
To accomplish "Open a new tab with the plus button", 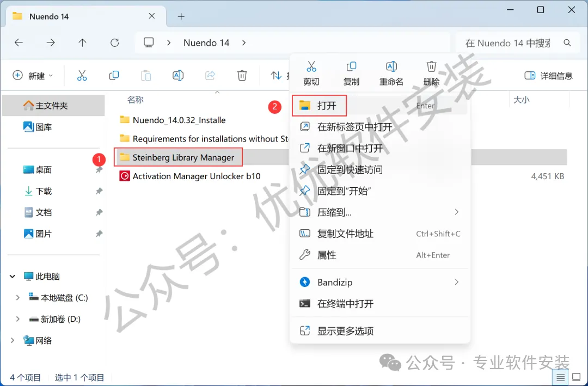I will [x=181, y=16].
